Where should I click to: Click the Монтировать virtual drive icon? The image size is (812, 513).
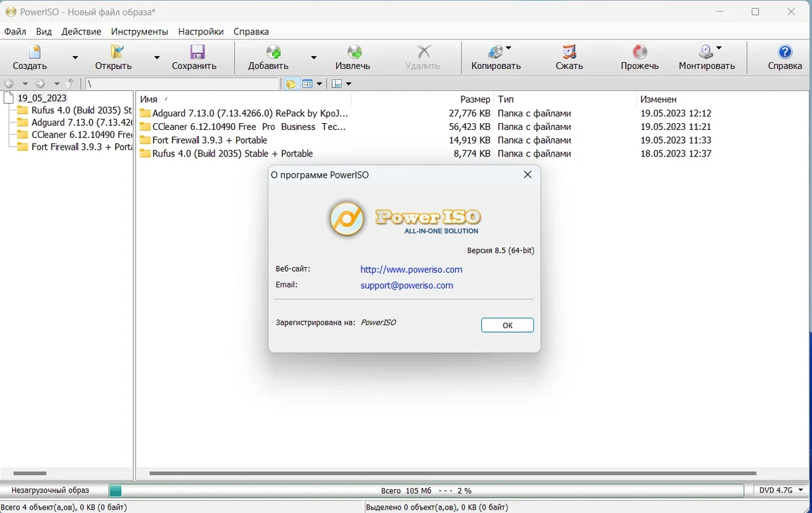(706, 52)
